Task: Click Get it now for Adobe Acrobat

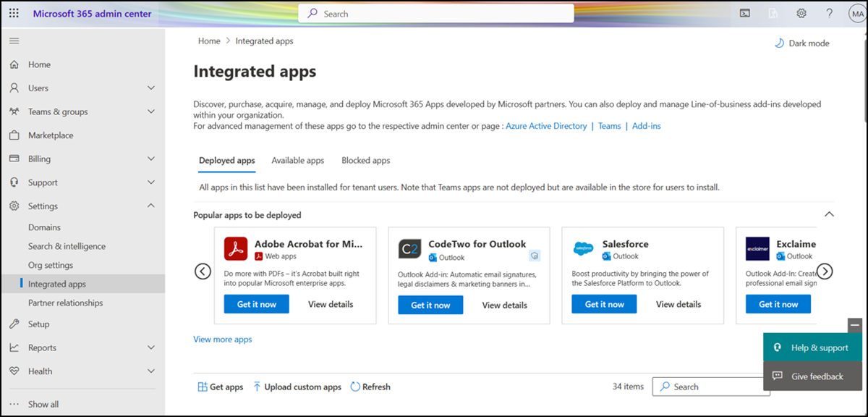Action: pos(256,304)
